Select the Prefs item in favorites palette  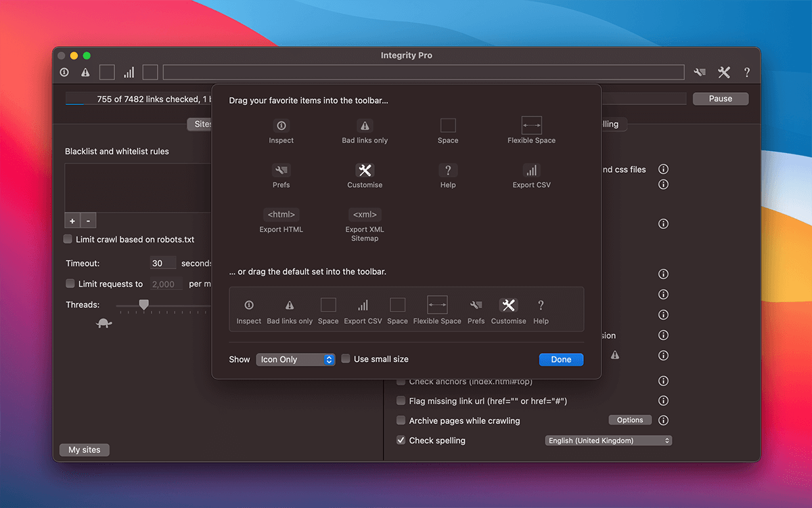pos(281,175)
